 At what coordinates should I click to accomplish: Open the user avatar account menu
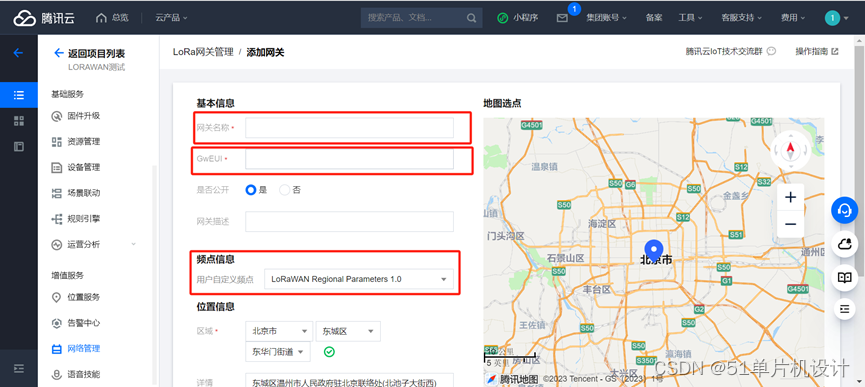[836, 18]
